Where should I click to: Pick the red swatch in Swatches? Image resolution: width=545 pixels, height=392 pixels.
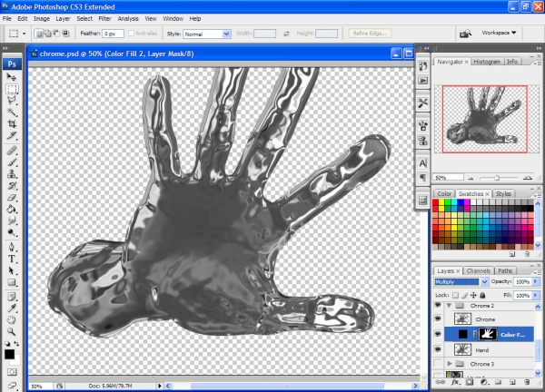[x=435, y=202]
